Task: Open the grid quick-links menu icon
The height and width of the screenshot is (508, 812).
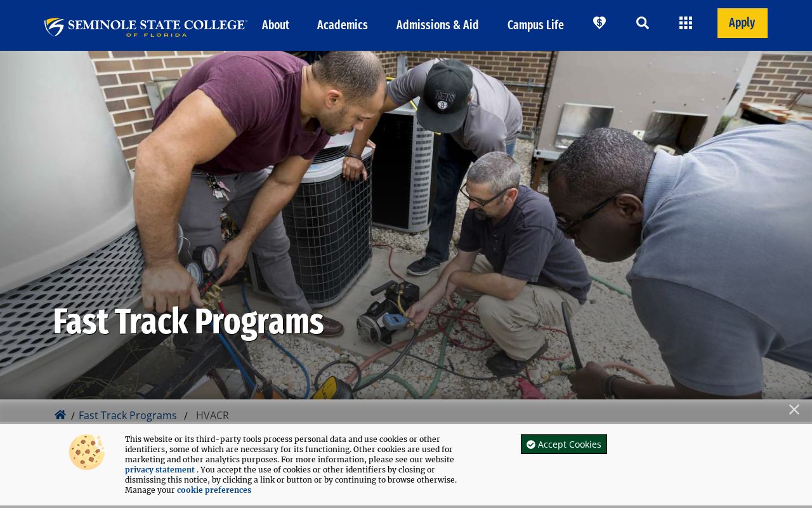Action: tap(686, 23)
